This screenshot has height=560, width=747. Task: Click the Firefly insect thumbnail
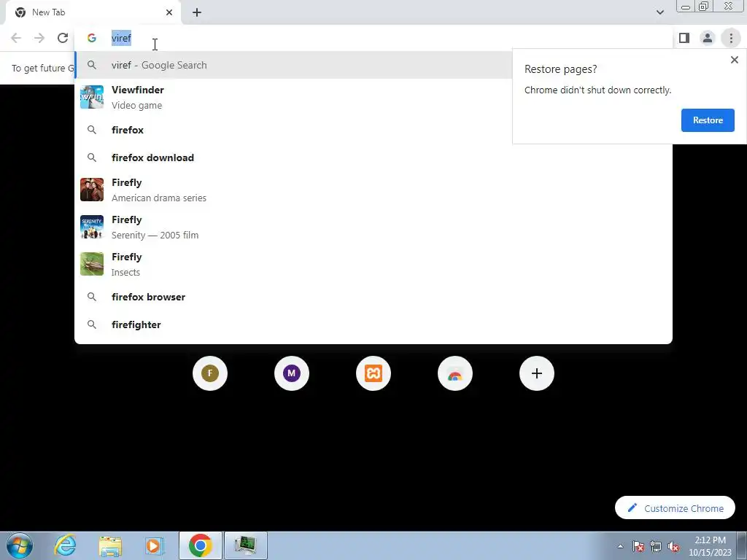pos(91,264)
